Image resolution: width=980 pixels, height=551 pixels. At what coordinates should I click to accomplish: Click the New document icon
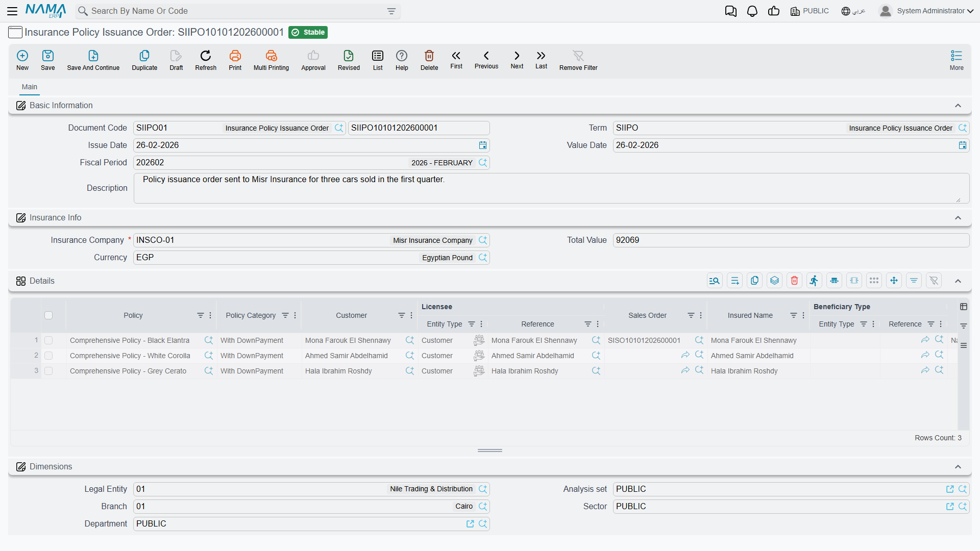point(22,60)
